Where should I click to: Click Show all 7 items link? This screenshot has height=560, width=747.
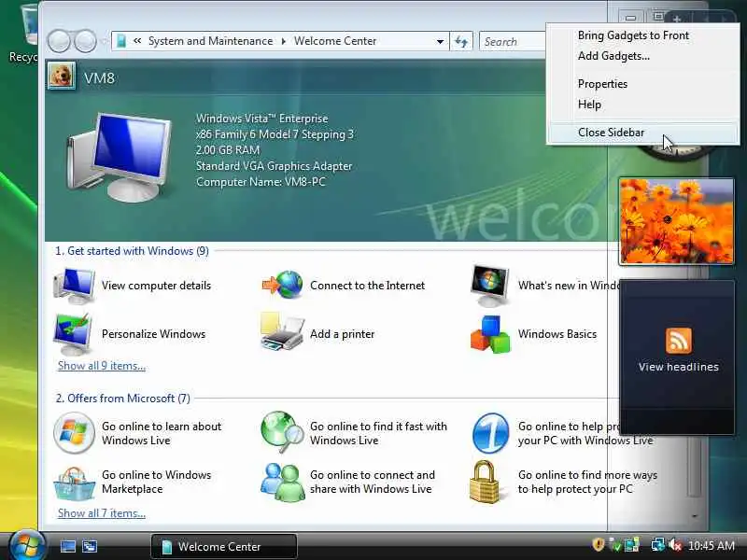102,512
